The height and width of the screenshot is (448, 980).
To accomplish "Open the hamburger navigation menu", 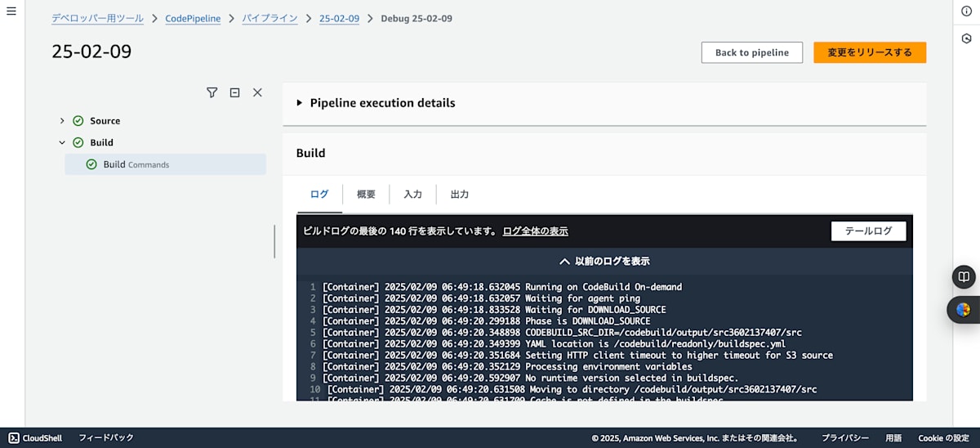I will tap(11, 11).
